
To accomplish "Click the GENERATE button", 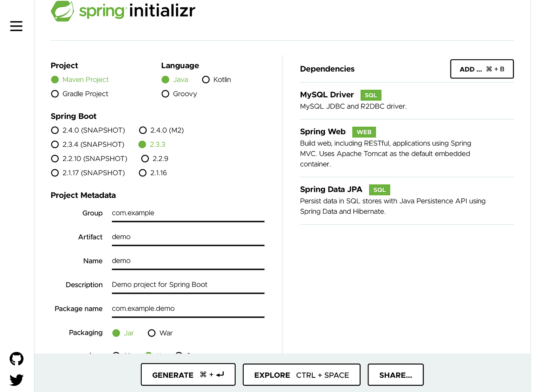I will [x=188, y=375].
